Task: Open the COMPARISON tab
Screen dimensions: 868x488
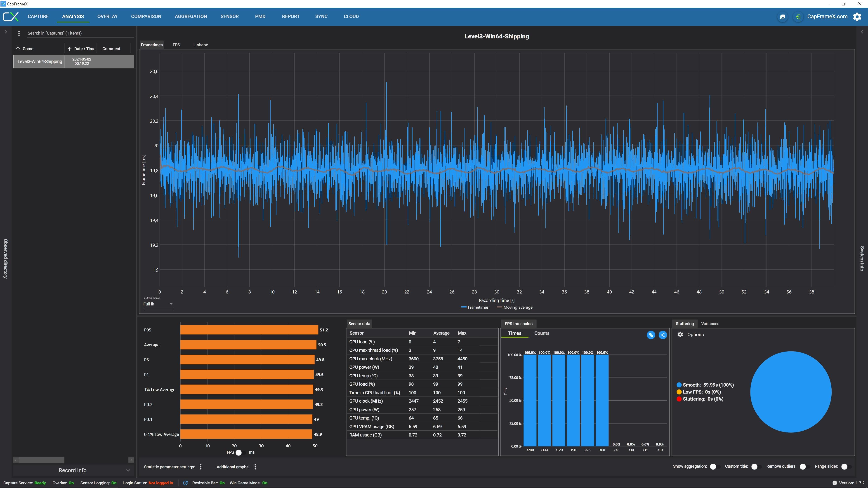Action: 146,16
